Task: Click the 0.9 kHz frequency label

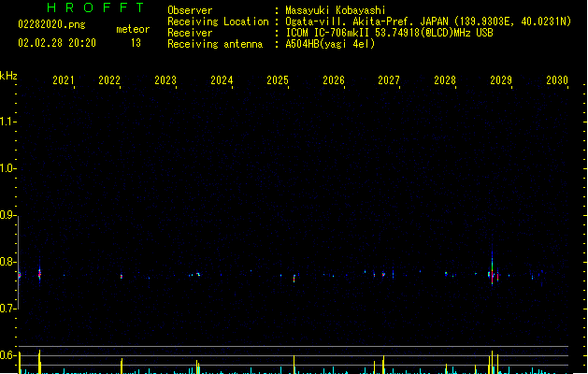Action: tap(7, 215)
